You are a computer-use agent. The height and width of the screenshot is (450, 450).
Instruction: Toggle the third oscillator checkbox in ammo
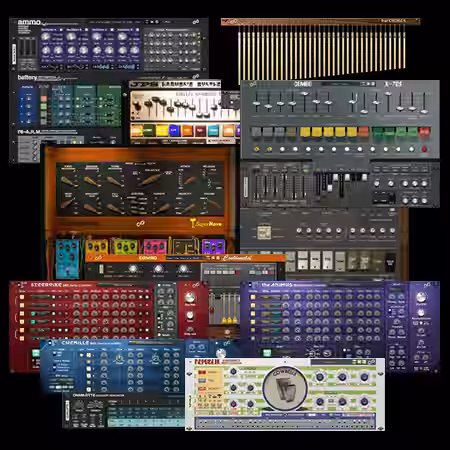pyautogui.click(x=112, y=30)
